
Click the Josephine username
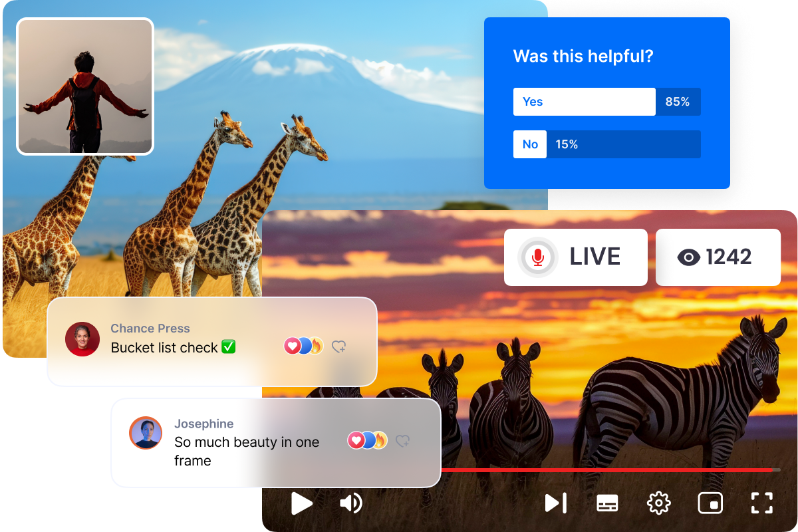pos(204,424)
